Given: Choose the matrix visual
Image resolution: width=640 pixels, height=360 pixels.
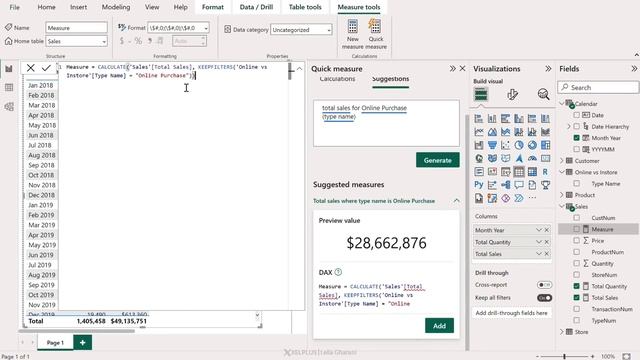Looking at the screenshot, I should (532, 172).
